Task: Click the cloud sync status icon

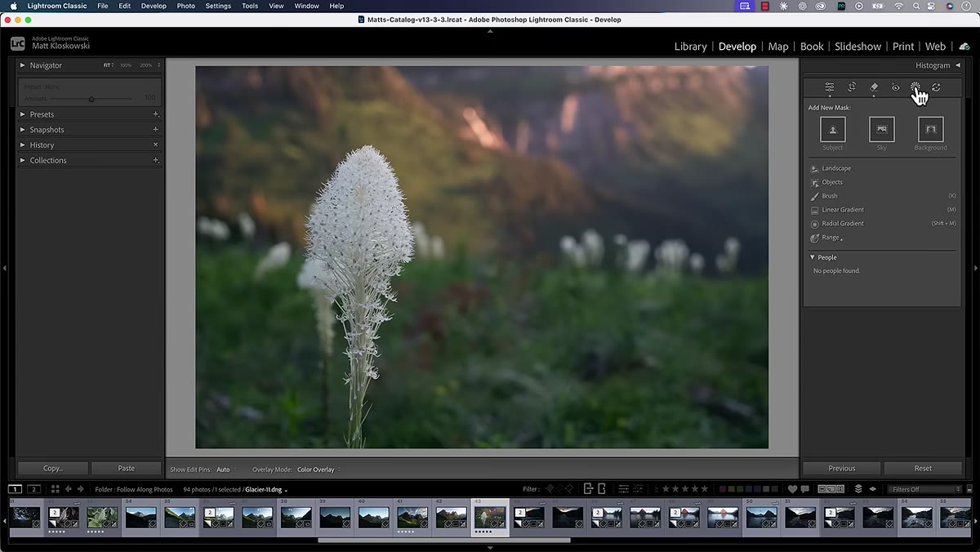Action: pos(964,47)
